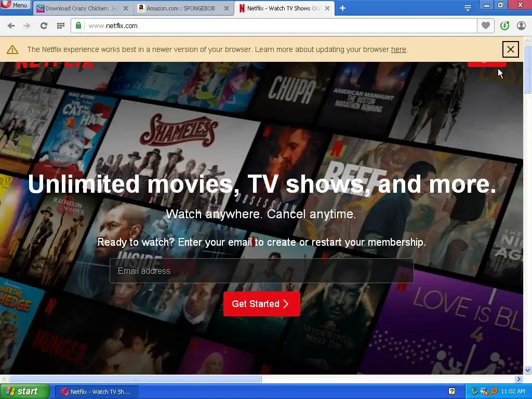Click the horizontal scrollbar right arrow
This screenshot has width=532, height=399.
[519, 379]
